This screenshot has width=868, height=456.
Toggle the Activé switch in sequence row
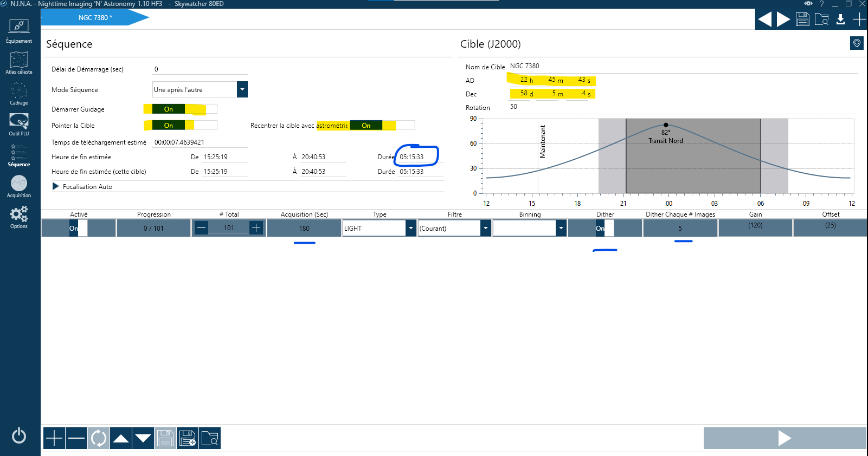coord(78,228)
